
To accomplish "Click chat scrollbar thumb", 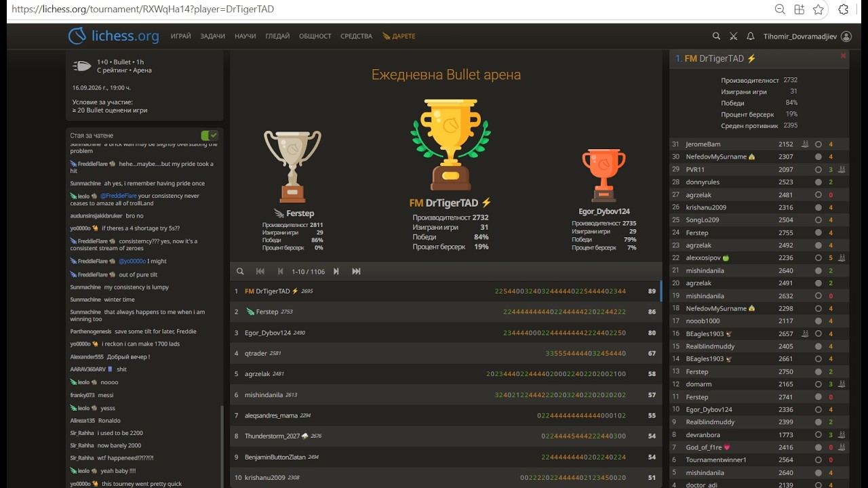I will [222, 446].
